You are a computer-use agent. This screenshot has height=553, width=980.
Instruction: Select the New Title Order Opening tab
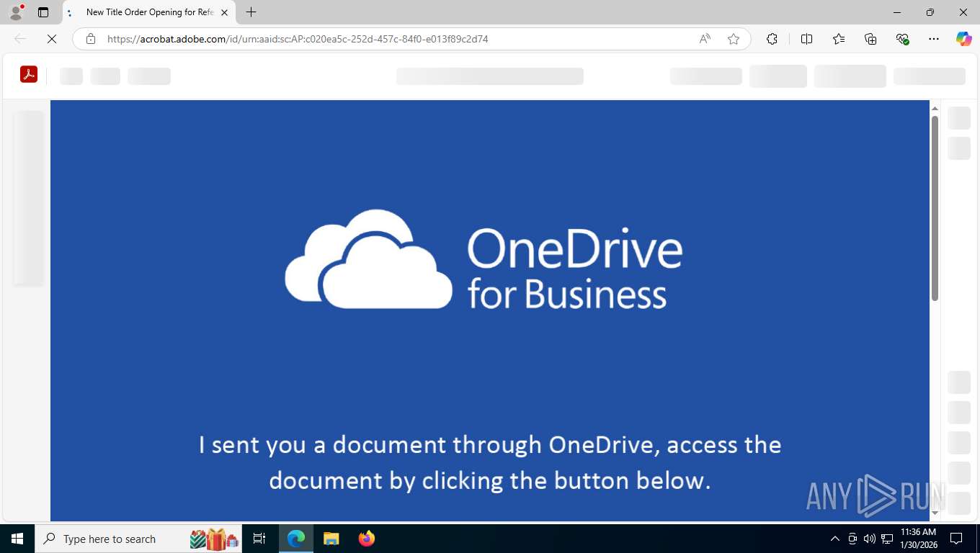pyautogui.click(x=149, y=12)
